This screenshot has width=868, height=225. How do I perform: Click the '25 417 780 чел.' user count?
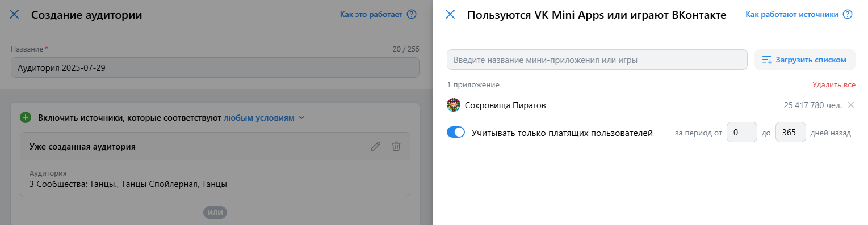point(812,105)
